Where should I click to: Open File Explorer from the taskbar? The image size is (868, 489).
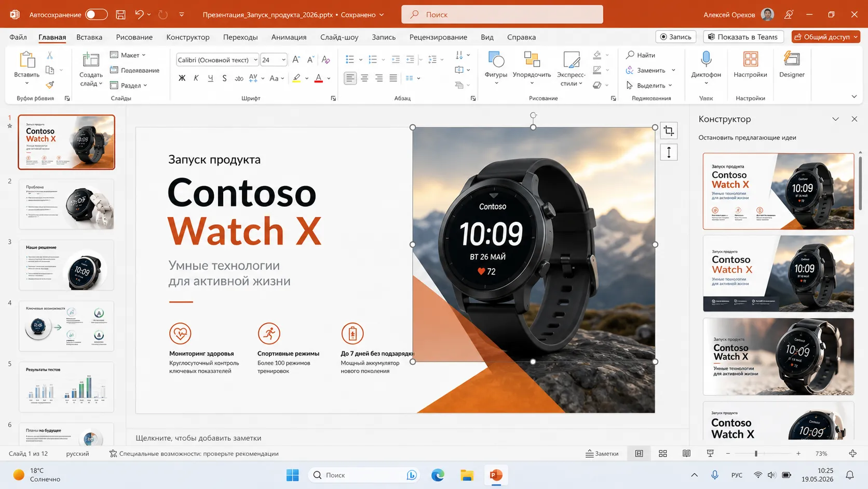(x=467, y=475)
